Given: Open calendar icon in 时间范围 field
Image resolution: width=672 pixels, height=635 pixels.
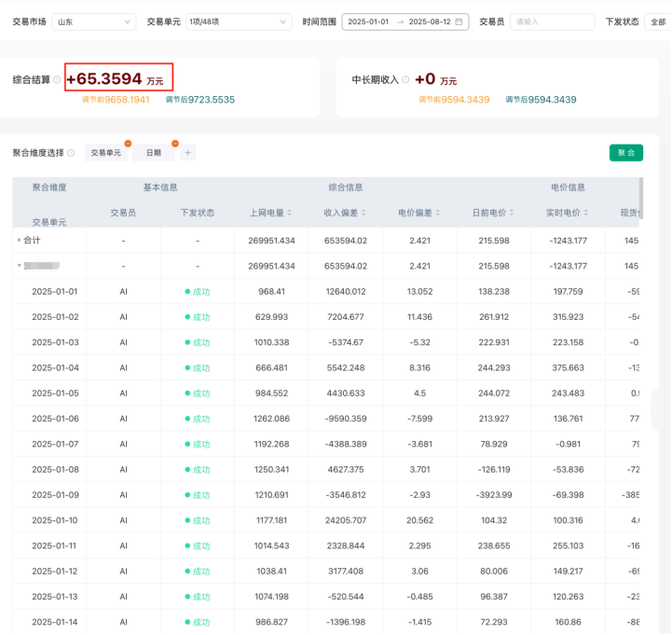Looking at the screenshot, I should (459, 21).
